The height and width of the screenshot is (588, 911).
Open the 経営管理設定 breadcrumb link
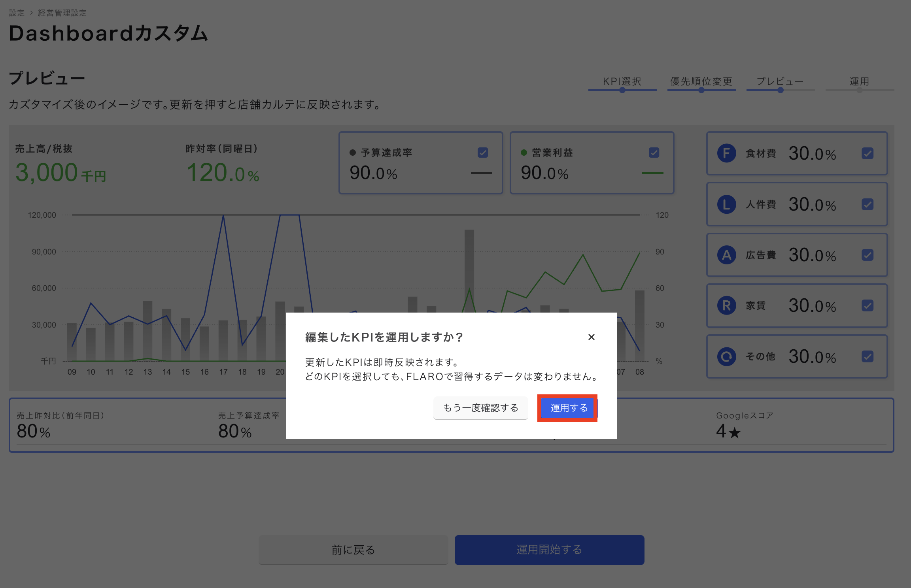click(62, 13)
